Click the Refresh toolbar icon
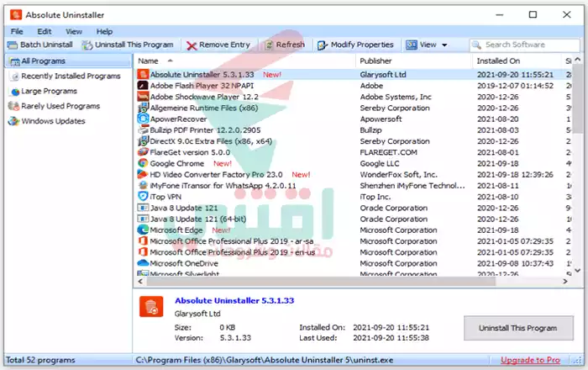The height and width of the screenshot is (370, 588). pyautogui.click(x=269, y=45)
